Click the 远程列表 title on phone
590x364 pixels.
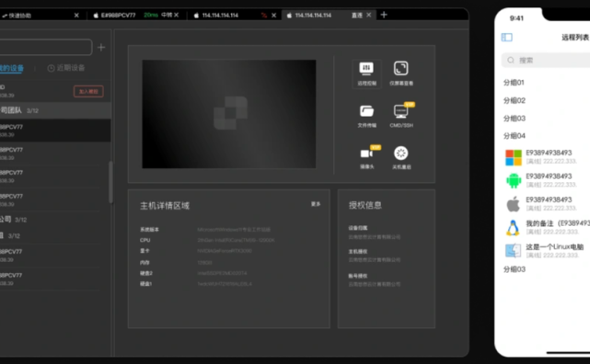pos(575,37)
